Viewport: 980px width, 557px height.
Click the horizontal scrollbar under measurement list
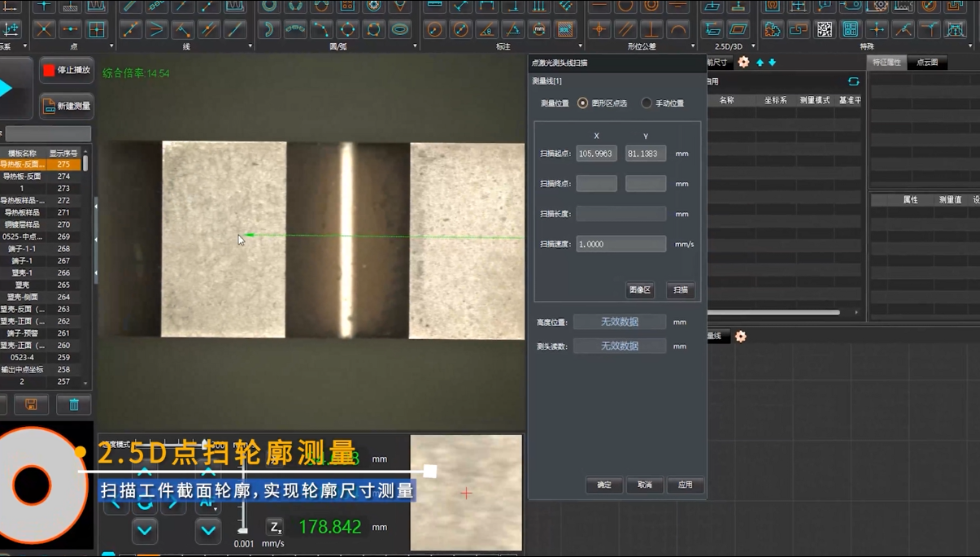click(773, 312)
